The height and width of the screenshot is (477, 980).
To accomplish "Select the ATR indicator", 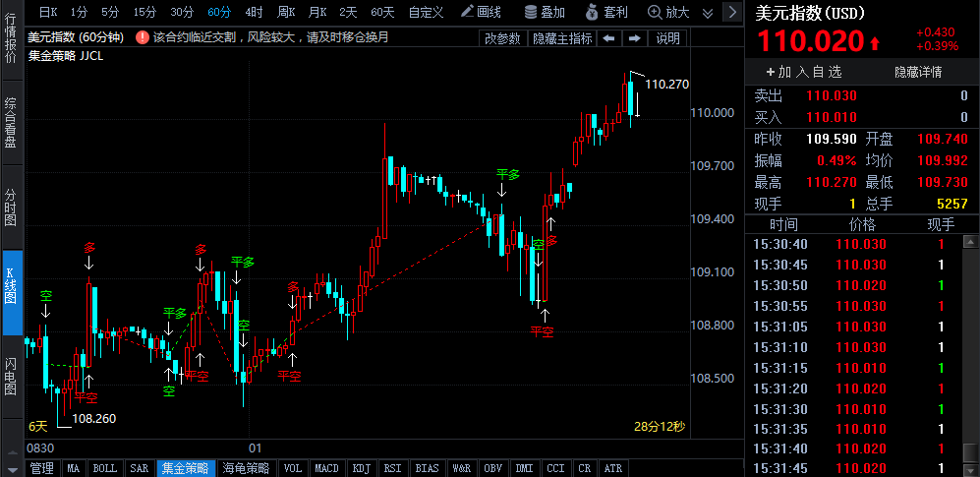I will point(613,468).
